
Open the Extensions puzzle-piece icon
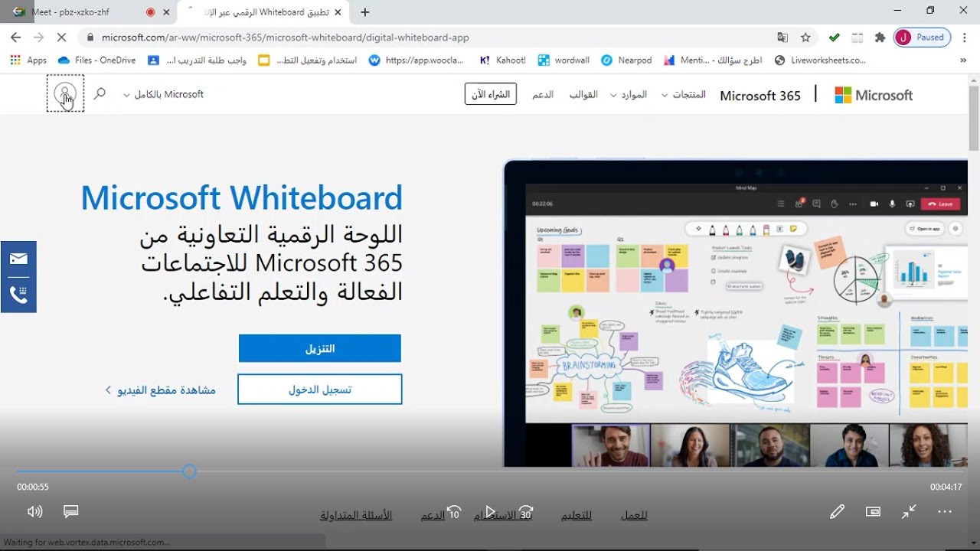880,37
